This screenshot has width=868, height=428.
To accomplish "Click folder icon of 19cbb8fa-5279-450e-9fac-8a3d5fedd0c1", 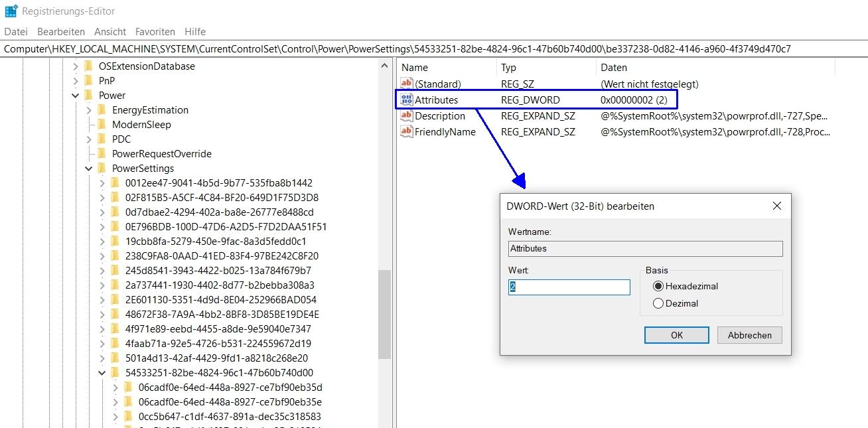I will 115,242.
